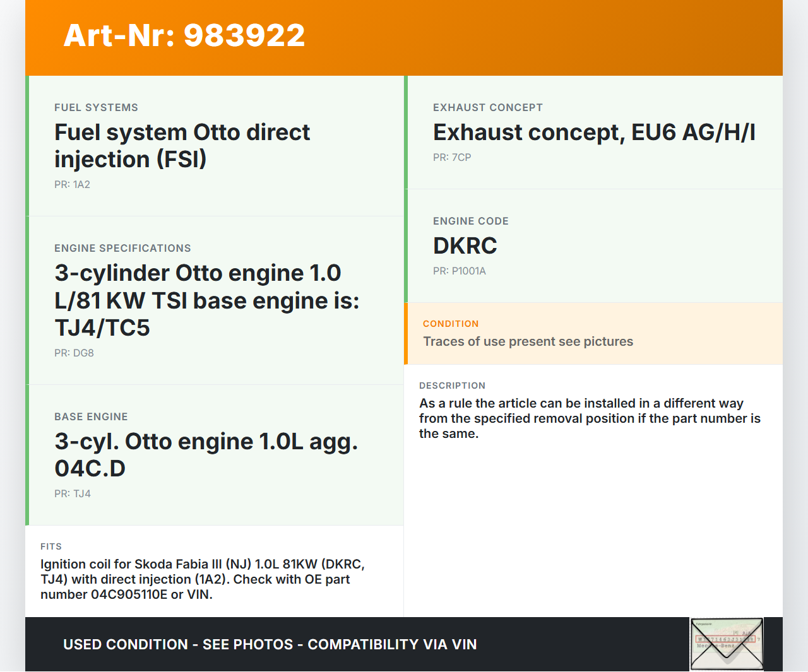Click the PR: DG8 code

[74, 353]
